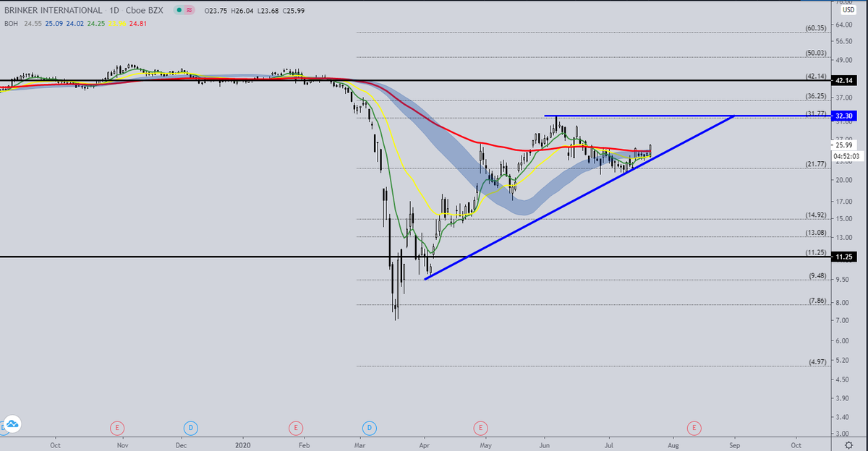The image size is (868, 451).
Task: Click the (13.08) level label
Action: [x=816, y=232]
